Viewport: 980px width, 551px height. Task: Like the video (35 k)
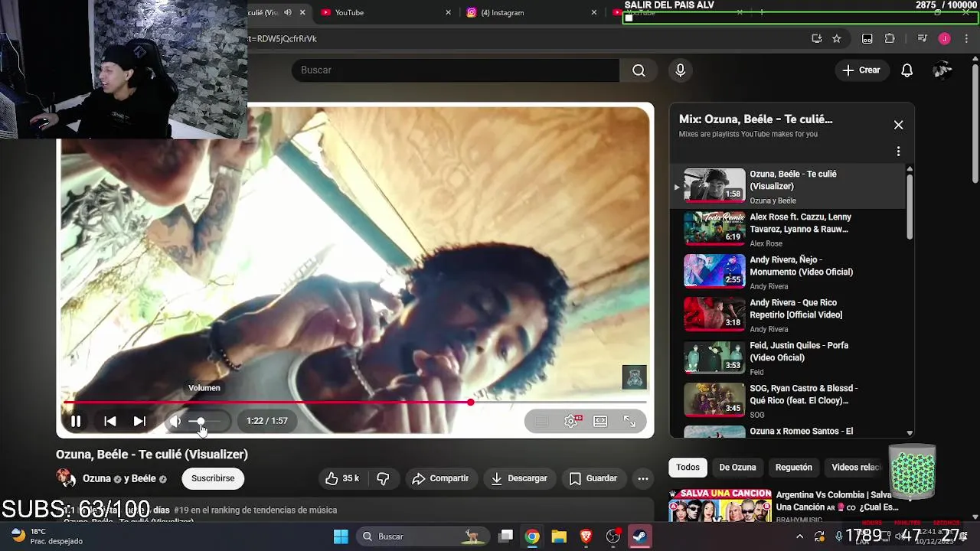(342, 478)
